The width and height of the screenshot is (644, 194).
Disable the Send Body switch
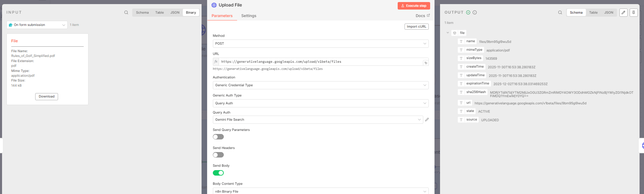(218, 173)
